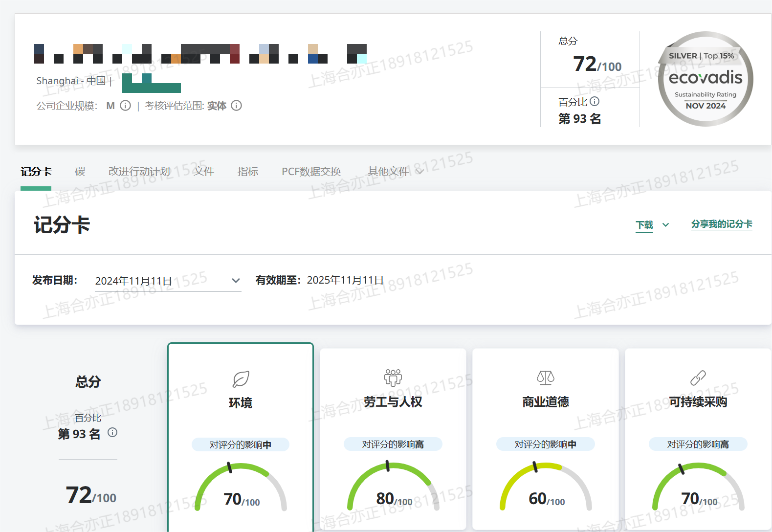Screen dimensions: 772x532
Task: Open the 改进行动计划 tab
Action: (x=139, y=172)
